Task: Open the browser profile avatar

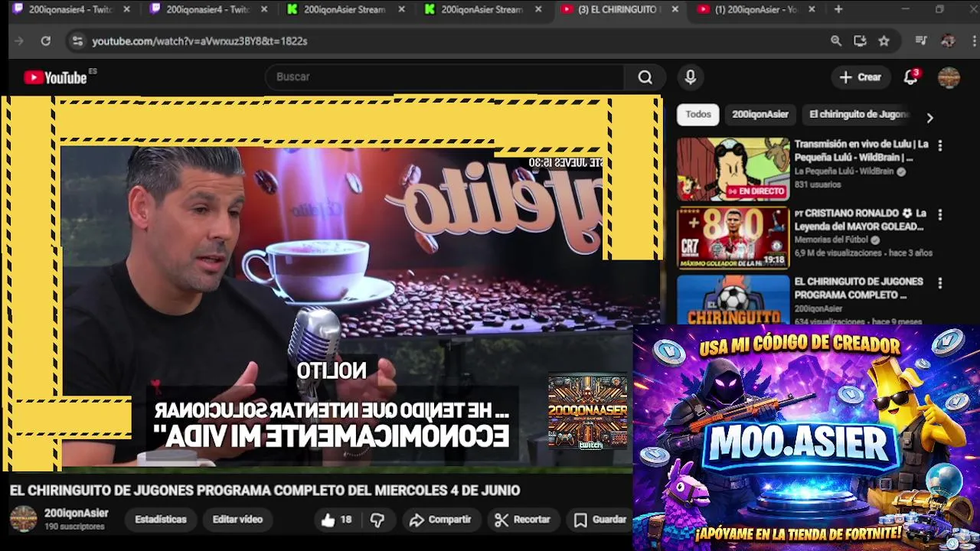Action: coord(948,41)
